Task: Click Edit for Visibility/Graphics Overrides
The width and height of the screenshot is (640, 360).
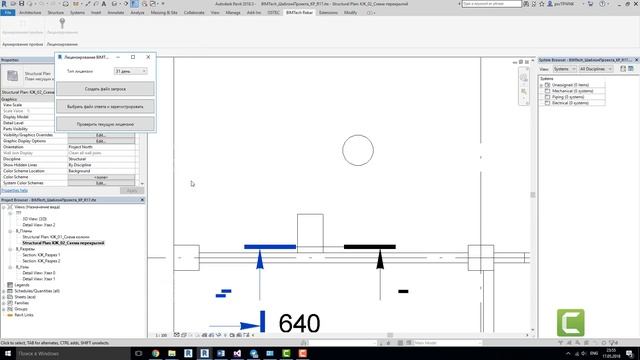Action: 101,135
